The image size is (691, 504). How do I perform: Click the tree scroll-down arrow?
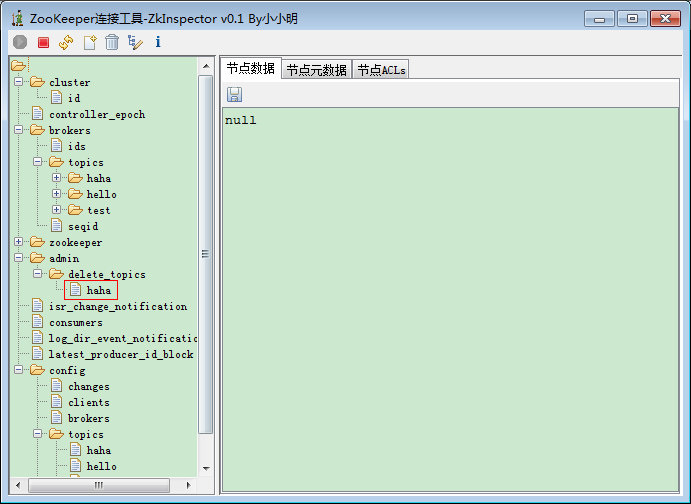tap(206, 468)
